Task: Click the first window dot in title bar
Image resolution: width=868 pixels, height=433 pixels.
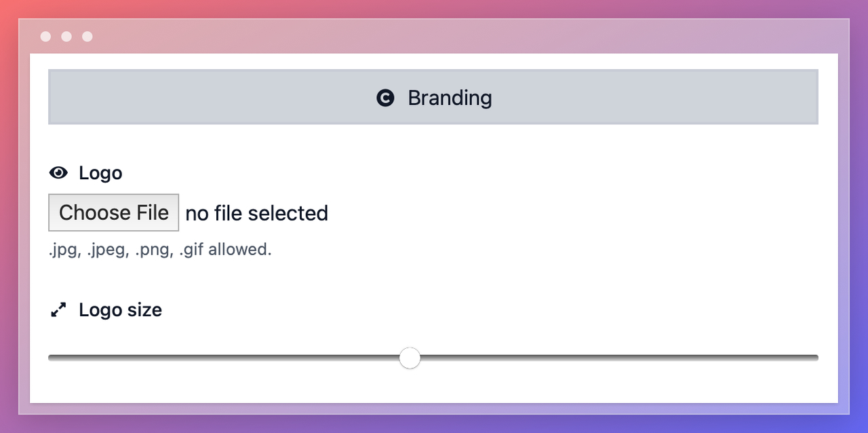Action: click(45, 37)
